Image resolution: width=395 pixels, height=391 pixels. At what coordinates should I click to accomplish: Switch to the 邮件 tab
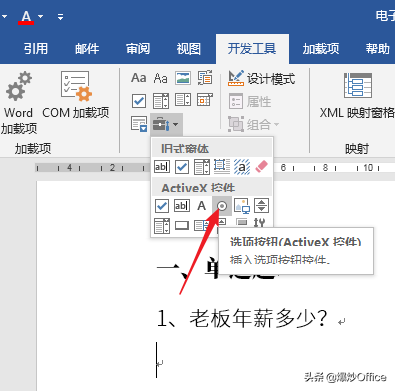[87, 49]
